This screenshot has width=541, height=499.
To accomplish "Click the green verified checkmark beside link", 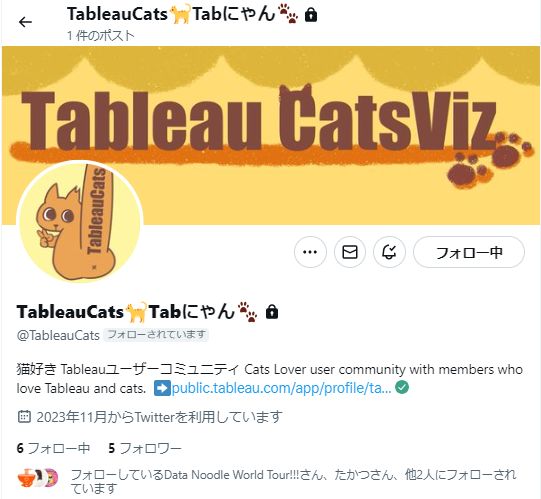I will point(402,387).
